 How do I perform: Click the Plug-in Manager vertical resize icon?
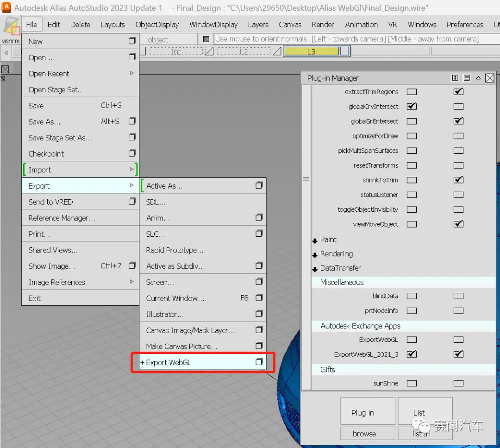456,78
